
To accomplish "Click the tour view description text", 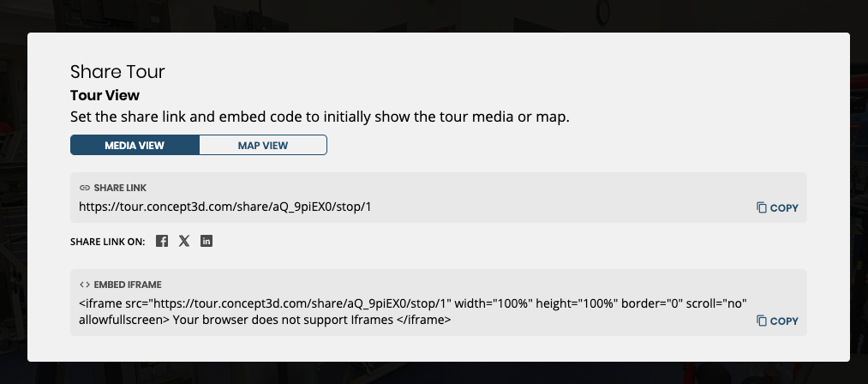I will coord(320,117).
